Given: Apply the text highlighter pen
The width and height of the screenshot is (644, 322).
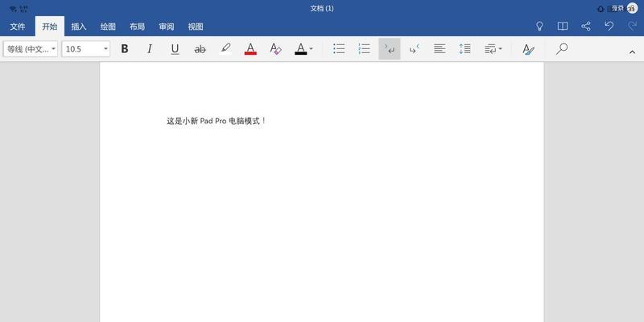Looking at the screenshot, I should [225, 49].
